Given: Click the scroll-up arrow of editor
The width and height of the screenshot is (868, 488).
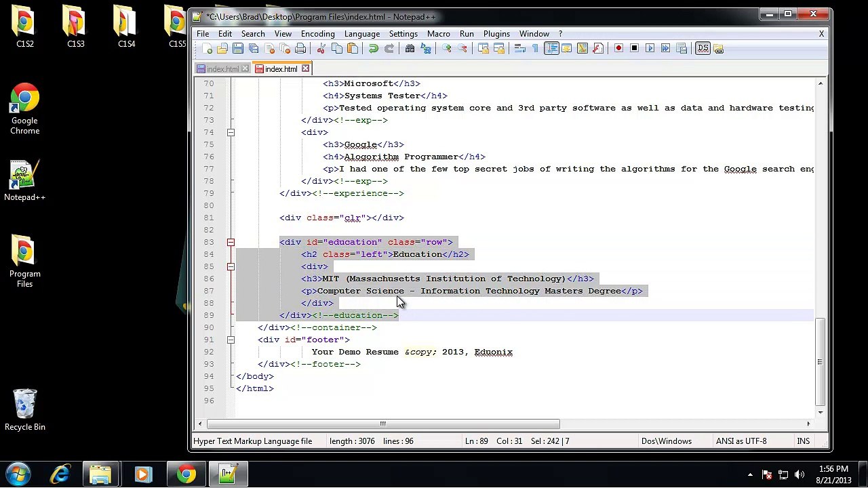Looking at the screenshot, I should click(820, 83).
